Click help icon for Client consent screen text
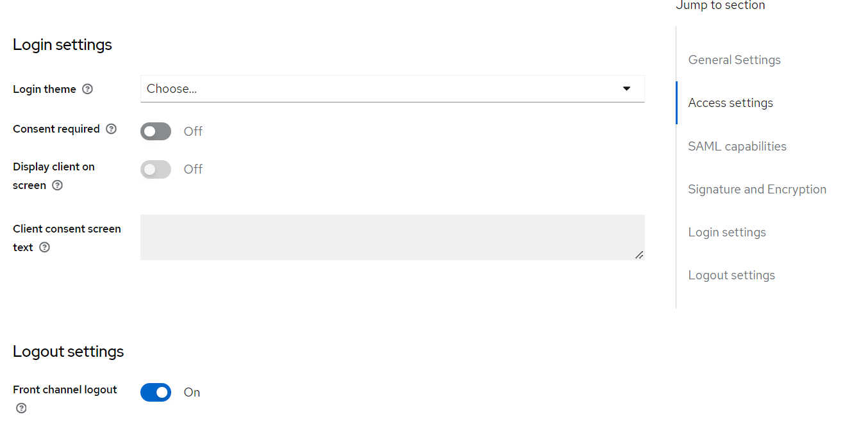This screenshot has height=442, width=868. (x=44, y=247)
